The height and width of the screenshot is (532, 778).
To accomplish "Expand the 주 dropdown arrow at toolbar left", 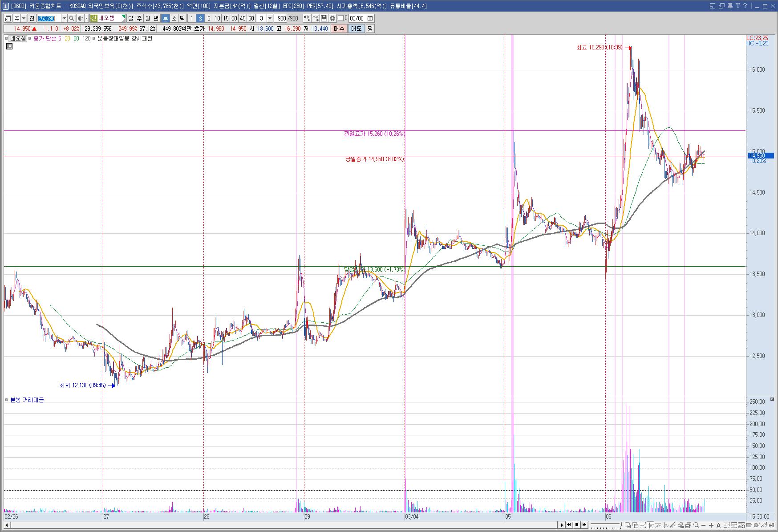I will coord(24,18).
